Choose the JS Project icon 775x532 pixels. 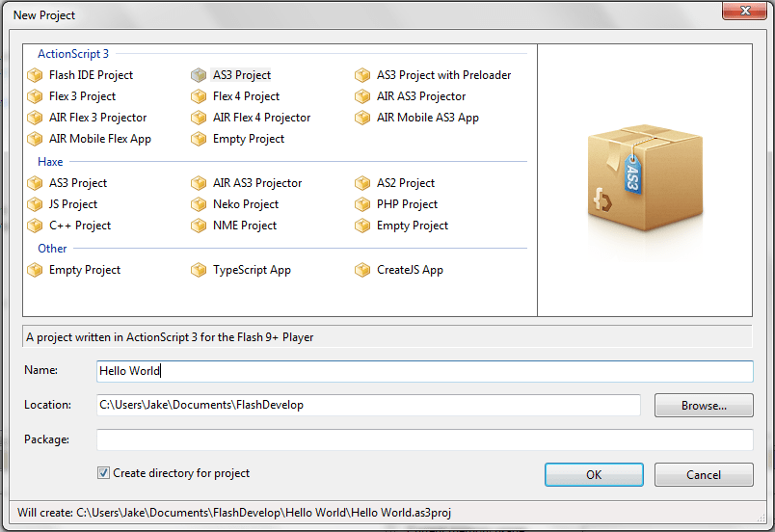coord(35,204)
